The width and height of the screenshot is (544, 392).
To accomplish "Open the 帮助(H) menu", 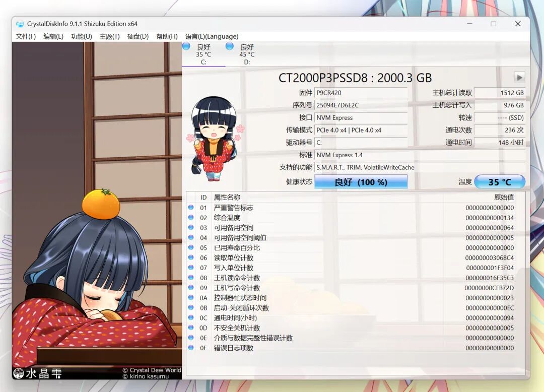I will 167,36.
